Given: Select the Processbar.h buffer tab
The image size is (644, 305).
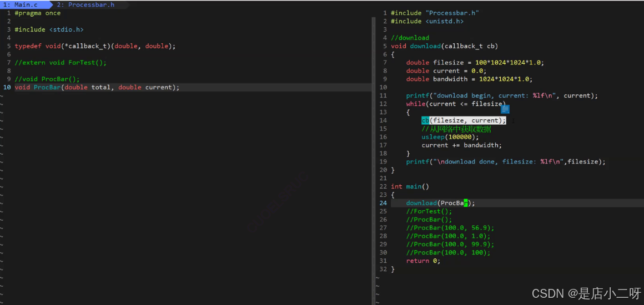Looking at the screenshot, I should click(85, 5).
